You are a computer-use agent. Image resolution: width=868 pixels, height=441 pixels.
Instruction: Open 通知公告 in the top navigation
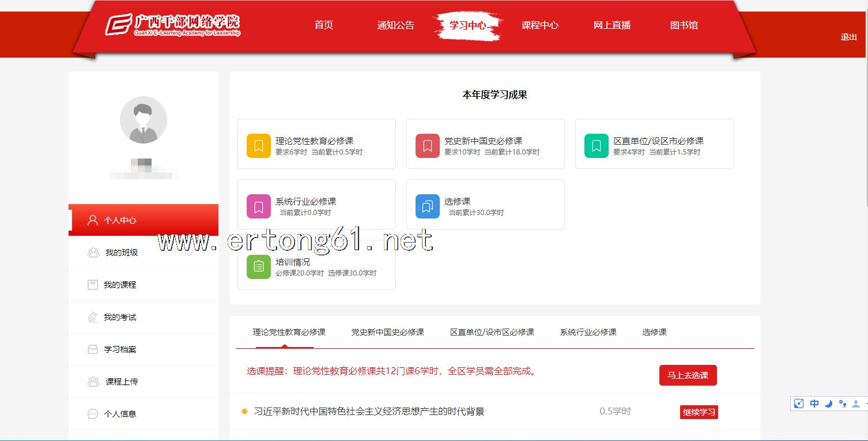[395, 25]
